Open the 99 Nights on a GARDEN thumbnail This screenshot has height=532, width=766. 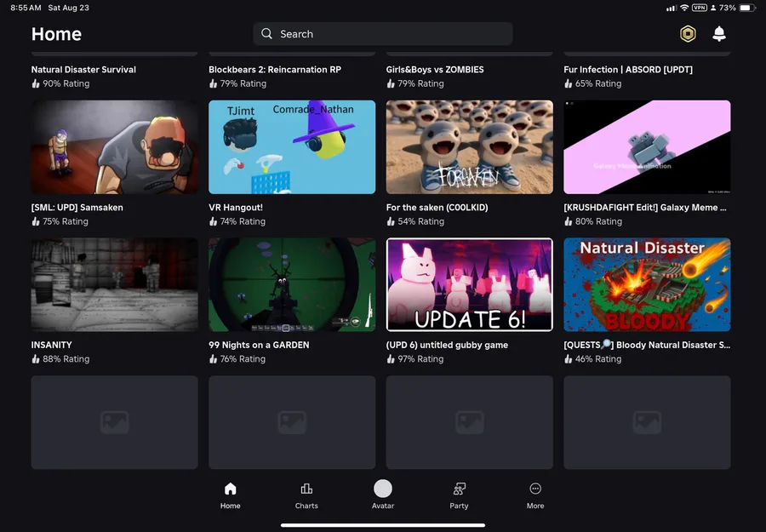(292, 285)
